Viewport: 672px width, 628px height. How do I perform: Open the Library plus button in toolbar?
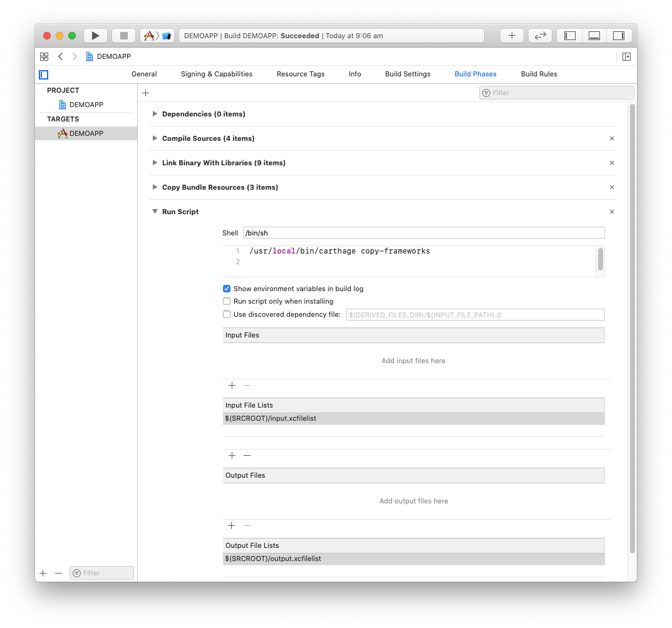(x=512, y=36)
